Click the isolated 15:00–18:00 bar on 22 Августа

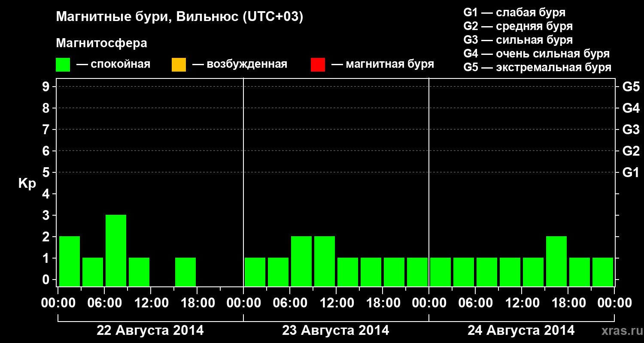tap(185, 272)
